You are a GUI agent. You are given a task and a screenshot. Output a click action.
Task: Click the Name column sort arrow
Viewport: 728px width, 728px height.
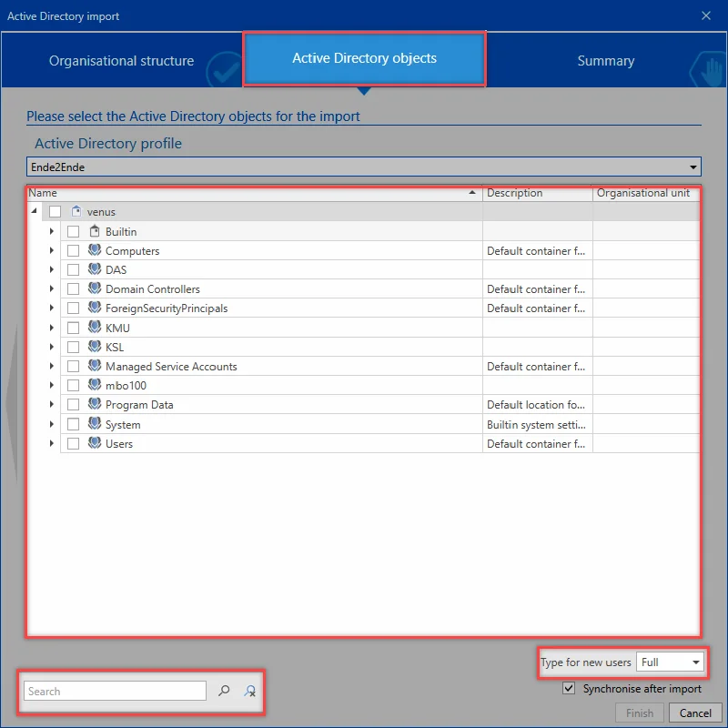(x=472, y=192)
